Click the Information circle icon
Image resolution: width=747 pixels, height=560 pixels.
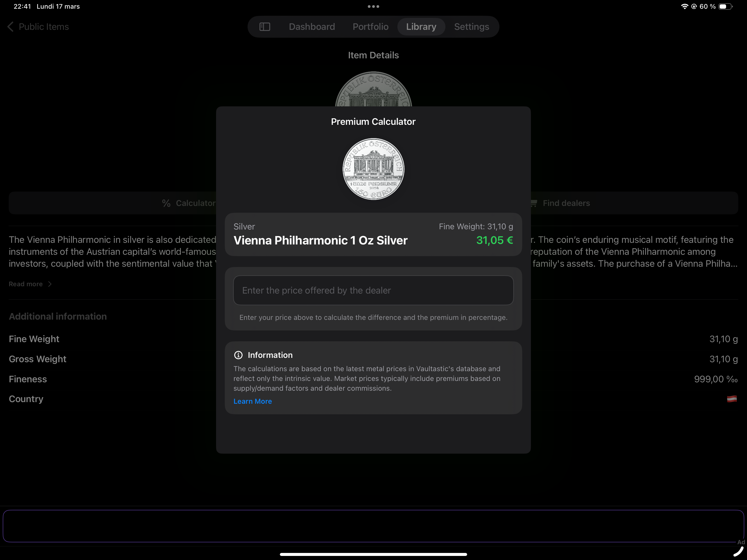(238, 355)
